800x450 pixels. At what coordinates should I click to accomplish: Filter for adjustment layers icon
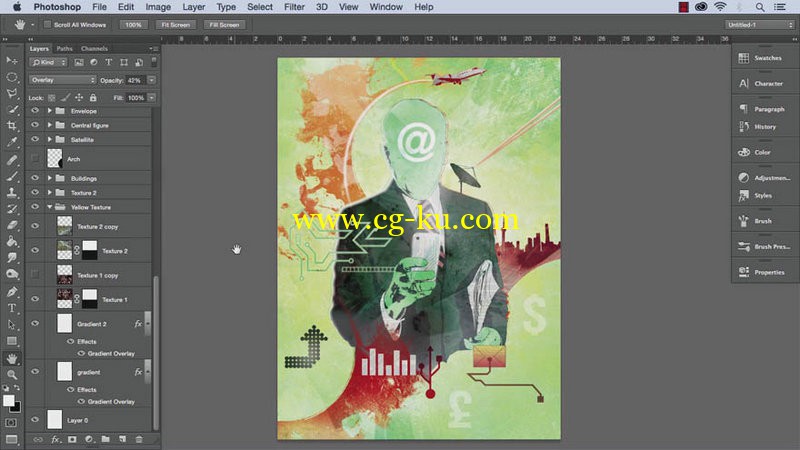[93, 62]
